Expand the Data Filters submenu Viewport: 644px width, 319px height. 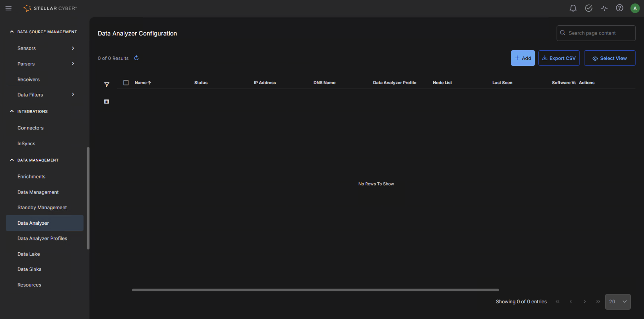coord(73,95)
